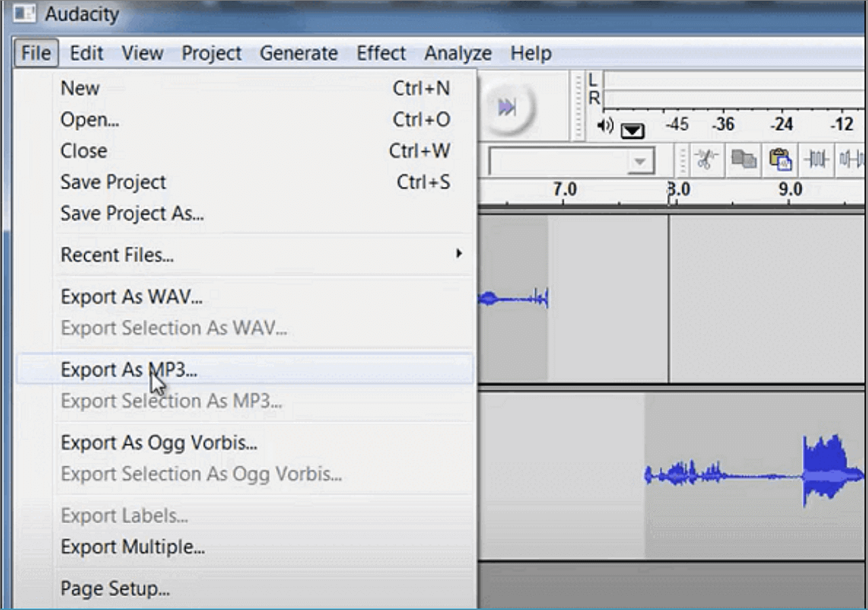Click the speaker icon below the meter
Viewport: 868px width, 610px height.
tap(605, 125)
